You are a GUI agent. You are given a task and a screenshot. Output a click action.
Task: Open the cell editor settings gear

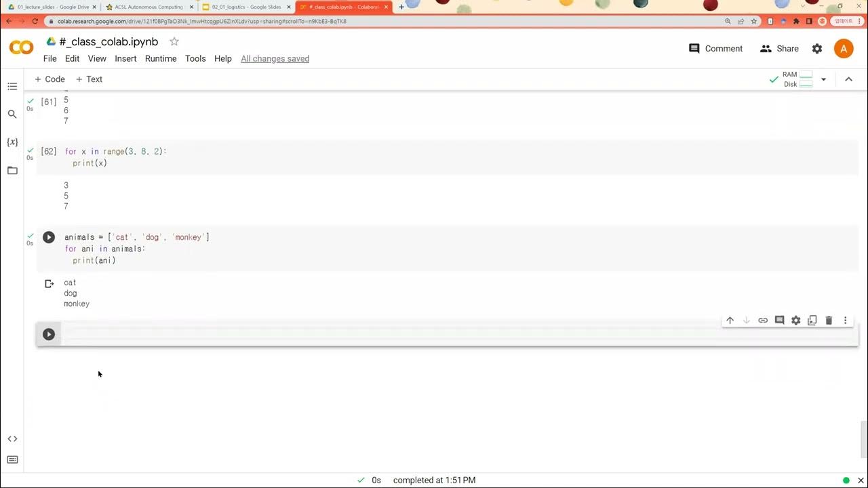795,321
